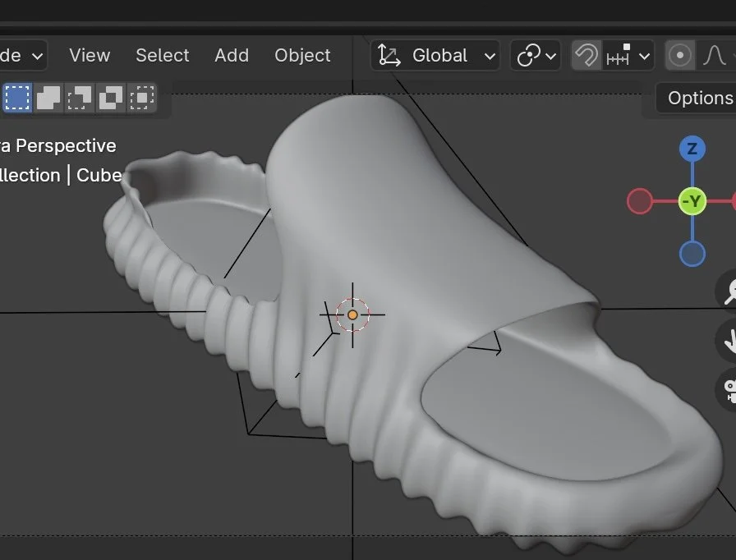
Task: Open the Options panel
Action: (x=696, y=98)
